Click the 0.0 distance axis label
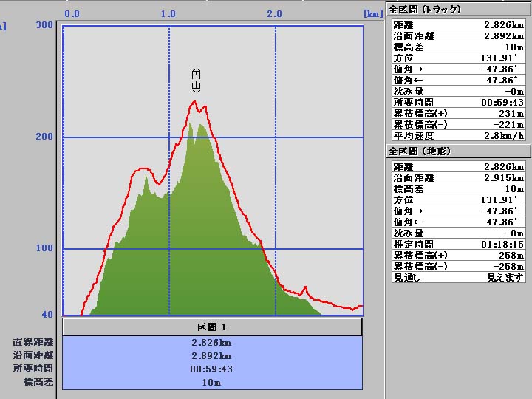Viewport: 532px width, 399px height. 72,13
